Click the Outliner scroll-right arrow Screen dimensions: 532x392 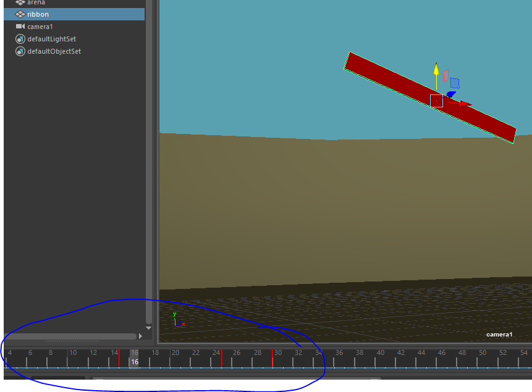coord(140,336)
